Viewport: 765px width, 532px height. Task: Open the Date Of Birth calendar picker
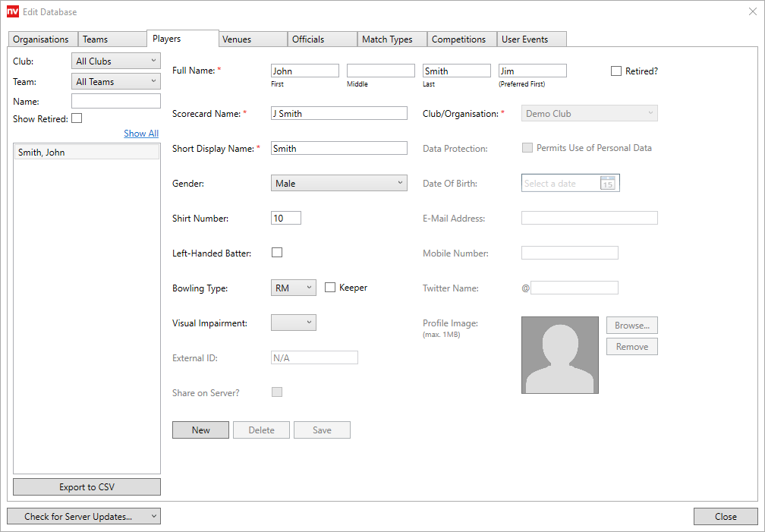tap(607, 184)
